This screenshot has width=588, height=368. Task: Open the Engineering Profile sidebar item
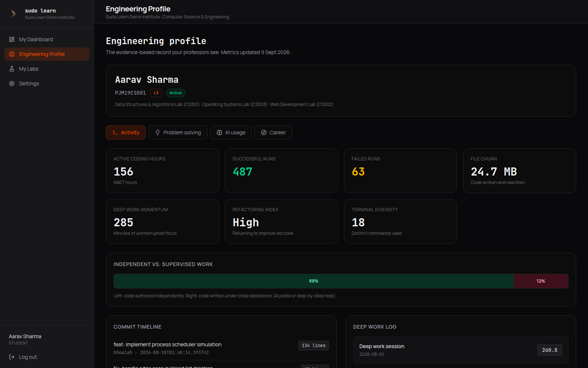coord(47,54)
